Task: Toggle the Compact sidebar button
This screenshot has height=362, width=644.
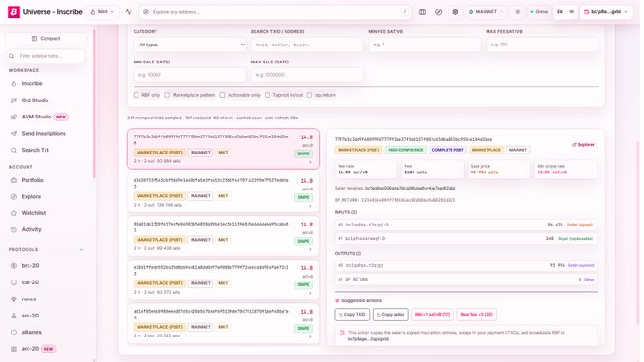Action: point(46,38)
